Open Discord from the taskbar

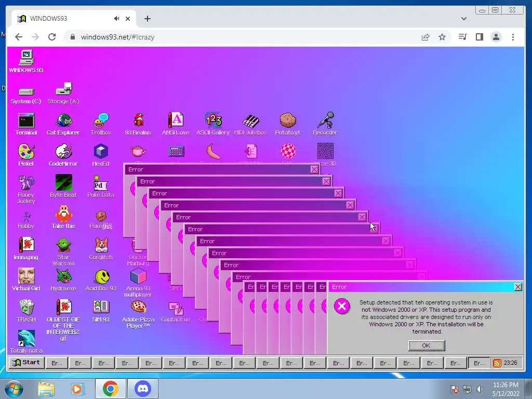pyautogui.click(x=143, y=389)
